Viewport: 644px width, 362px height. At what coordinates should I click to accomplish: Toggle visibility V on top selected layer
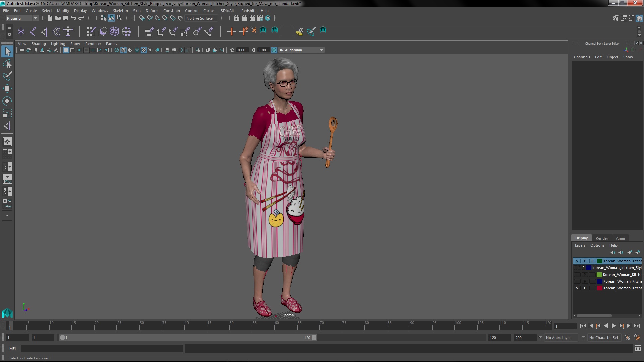click(577, 261)
